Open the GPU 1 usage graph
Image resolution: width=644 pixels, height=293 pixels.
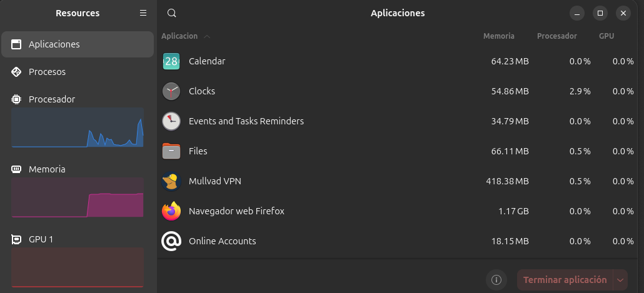pyautogui.click(x=78, y=267)
